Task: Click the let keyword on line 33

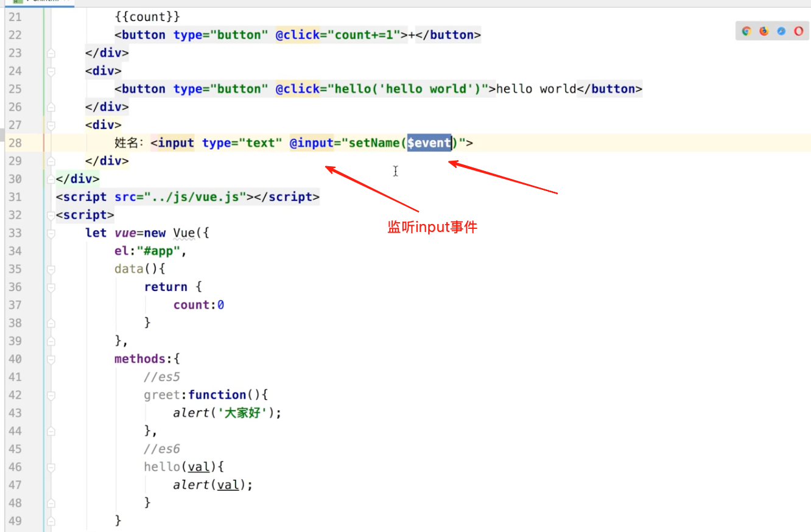Action: click(96, 233)
